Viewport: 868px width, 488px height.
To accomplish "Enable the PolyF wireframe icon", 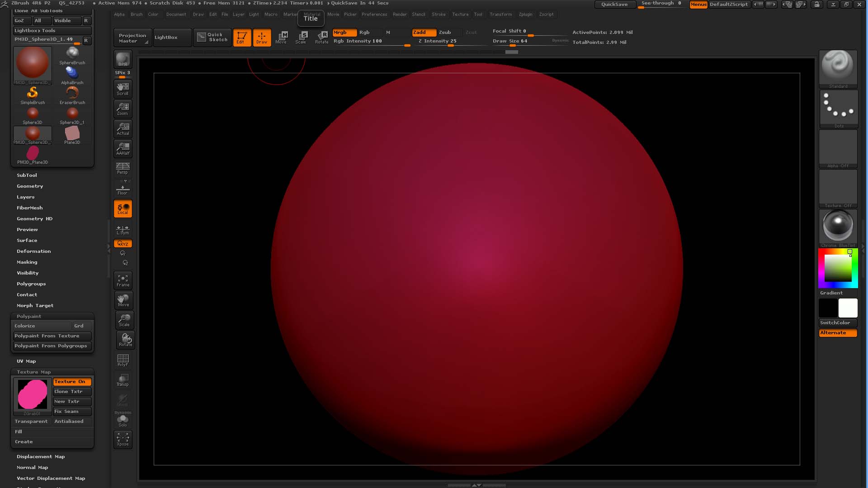I will click(123, 360).
